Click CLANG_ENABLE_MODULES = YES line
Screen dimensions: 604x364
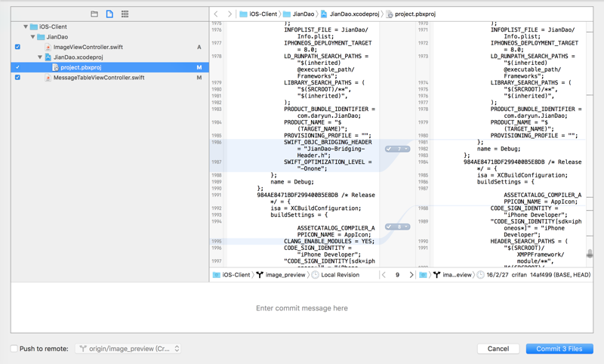(x=329, y=241)
